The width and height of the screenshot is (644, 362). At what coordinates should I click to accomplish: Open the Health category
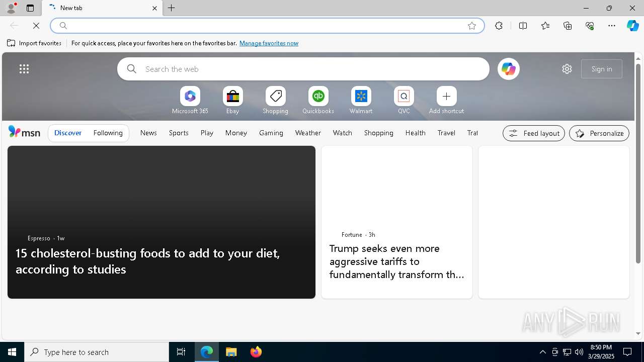tap(416, 133)
